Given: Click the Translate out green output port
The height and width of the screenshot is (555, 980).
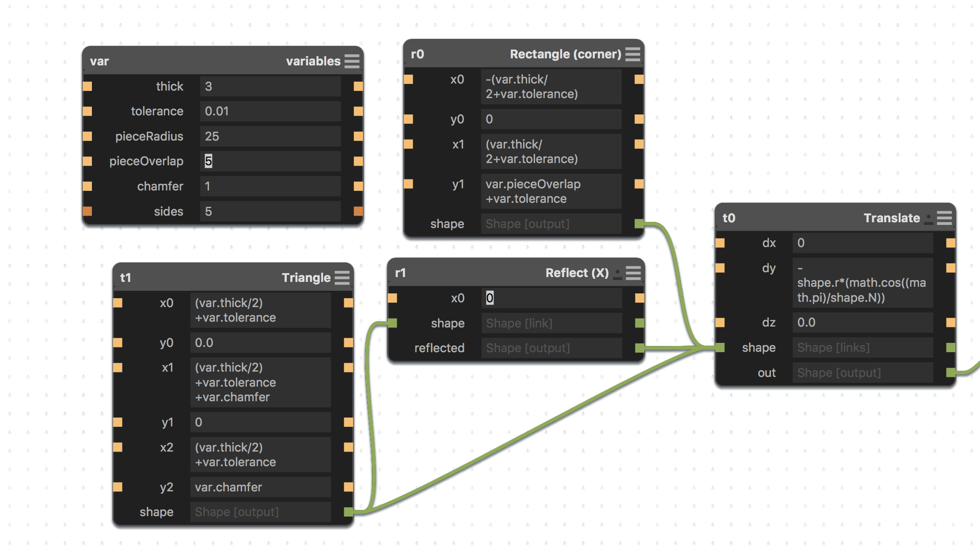Looking at the screenshot, I should click(951, 373).
